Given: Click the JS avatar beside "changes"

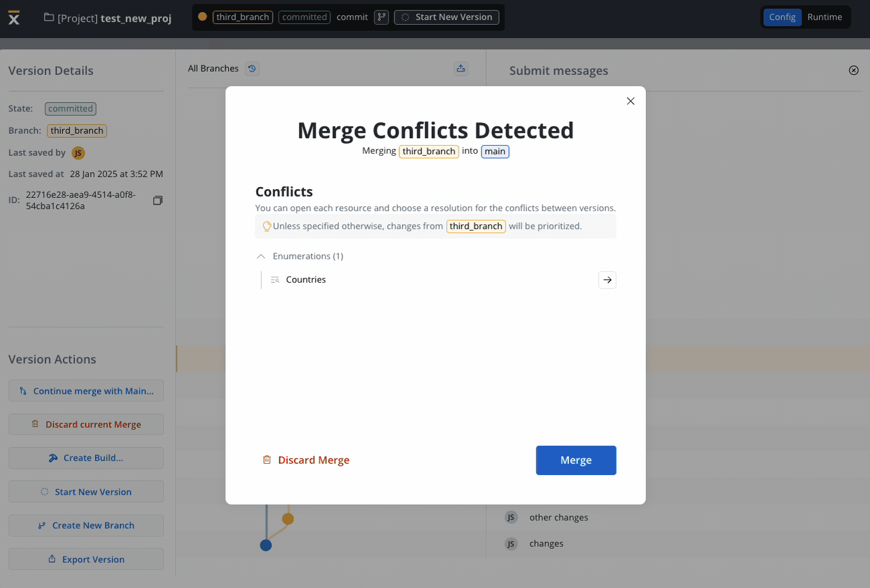Looking at the screenshot, I should click(x=511, y=544).
